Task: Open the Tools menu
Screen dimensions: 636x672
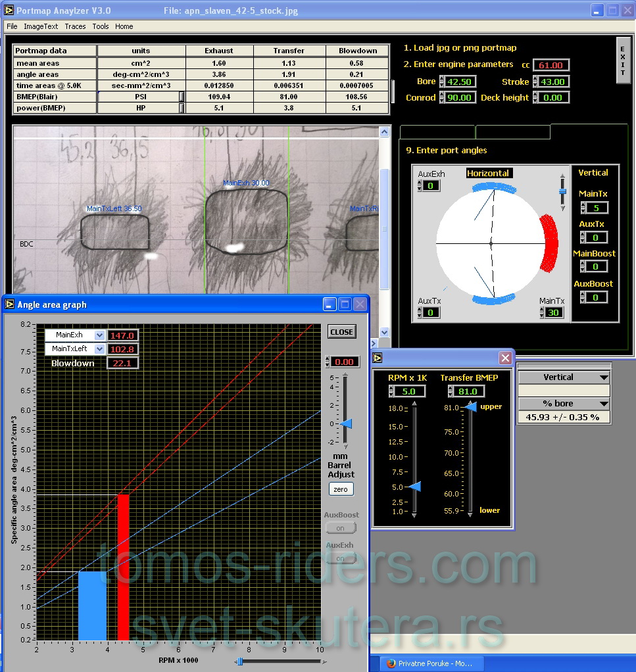Action: (100, 26)
